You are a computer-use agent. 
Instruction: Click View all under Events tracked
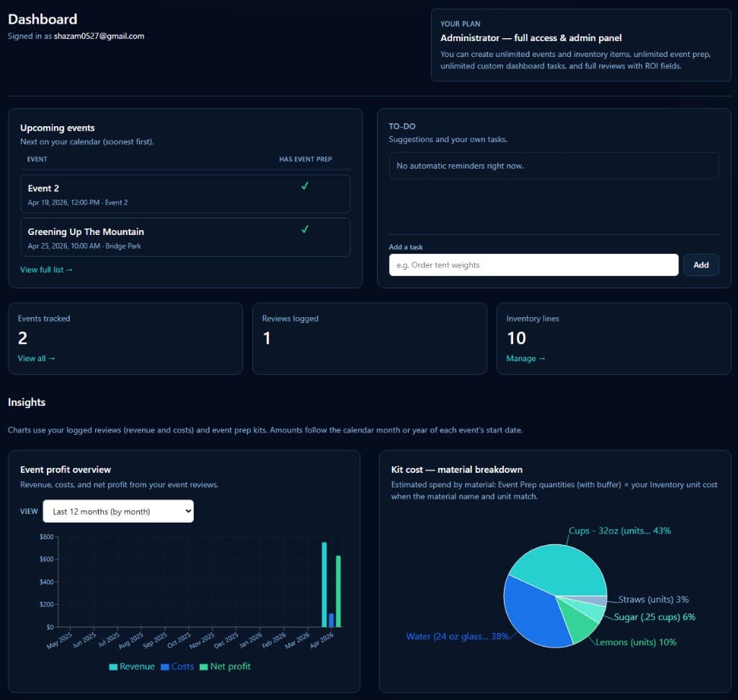pyautogui.click(x=36, y=358)
